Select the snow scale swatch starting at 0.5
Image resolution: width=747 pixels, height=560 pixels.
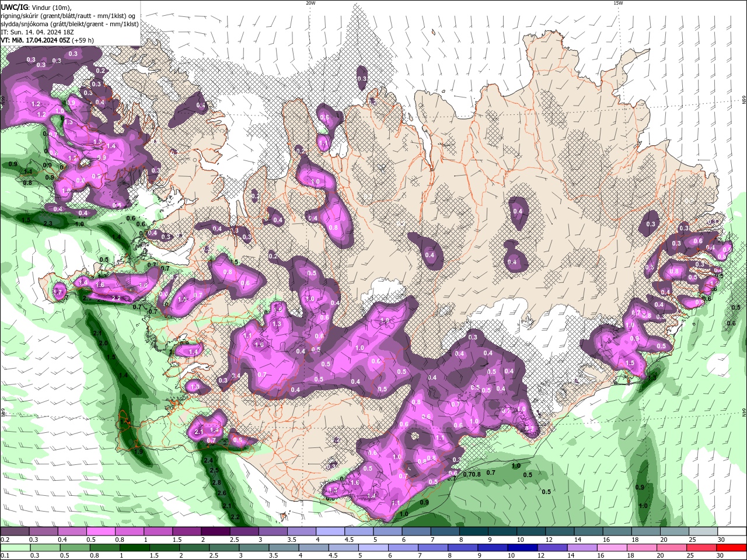tap(101, 531)
